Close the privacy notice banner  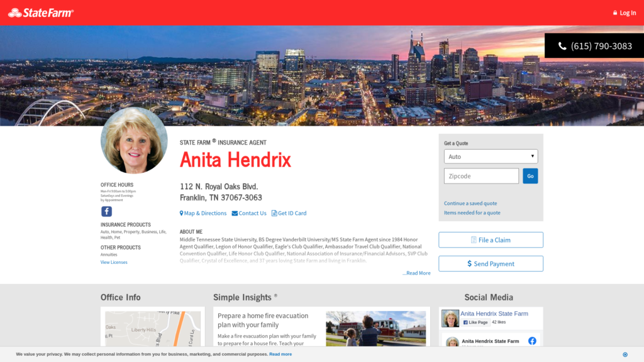(x=625, y=354)
